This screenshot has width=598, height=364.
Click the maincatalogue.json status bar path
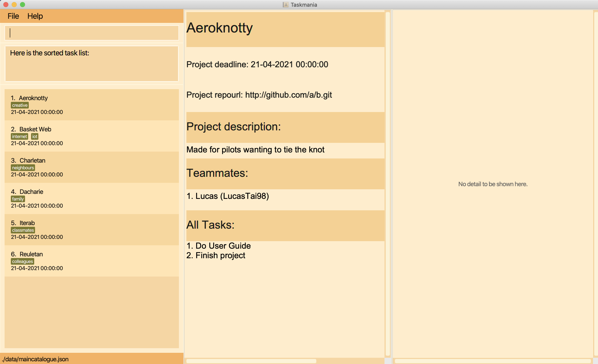35,359
